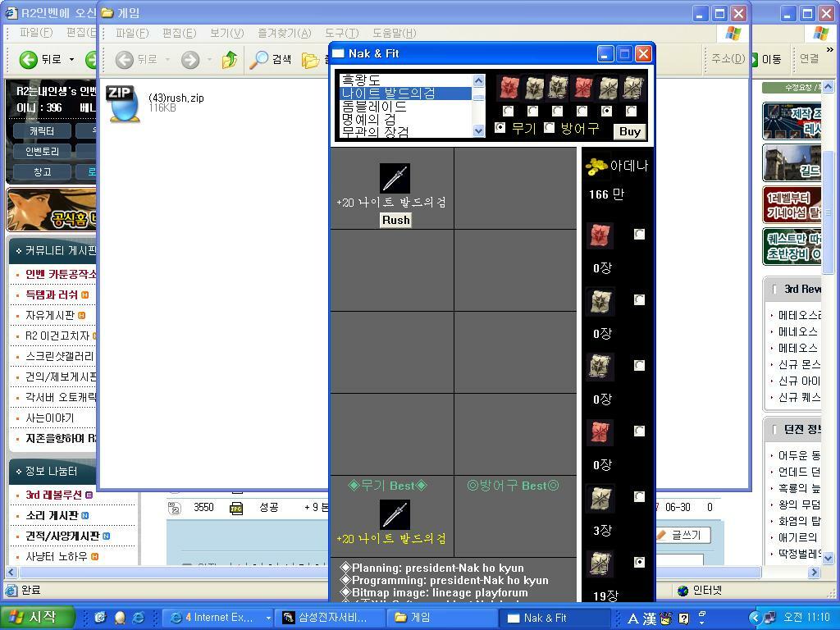840x630 pixels.
Task: Open the 뒤로 history dropdown in R2인벤 browser
Action: [72, 59]
